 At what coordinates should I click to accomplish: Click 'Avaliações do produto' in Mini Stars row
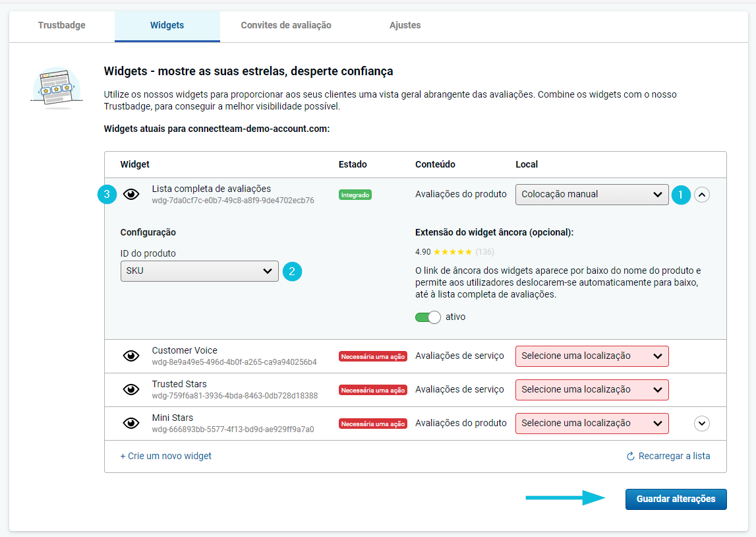[x=461, y=423]
